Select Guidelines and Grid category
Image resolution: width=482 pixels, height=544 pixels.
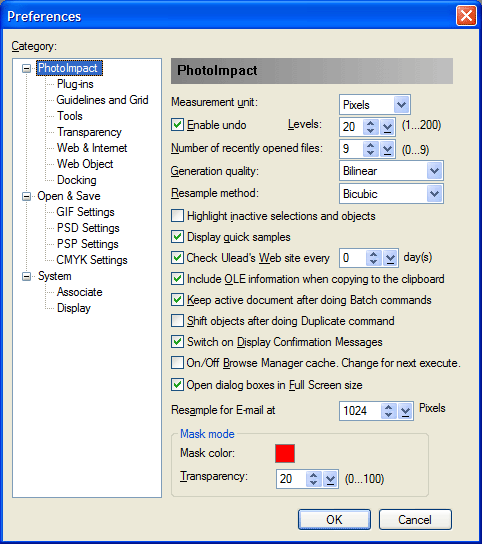(102, 100)
